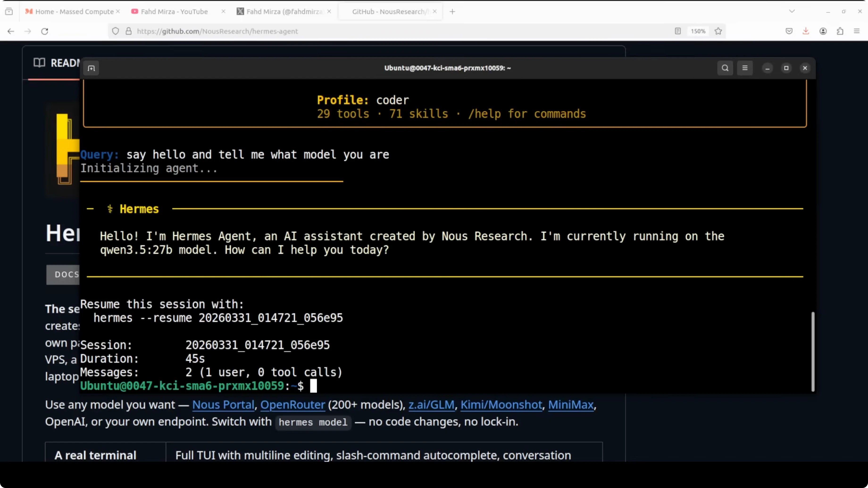Image resolution: width=868 pixels, height=488 pixels.
Task: Switch to Home - Massed Compute tab
Action: click(74, 12)
